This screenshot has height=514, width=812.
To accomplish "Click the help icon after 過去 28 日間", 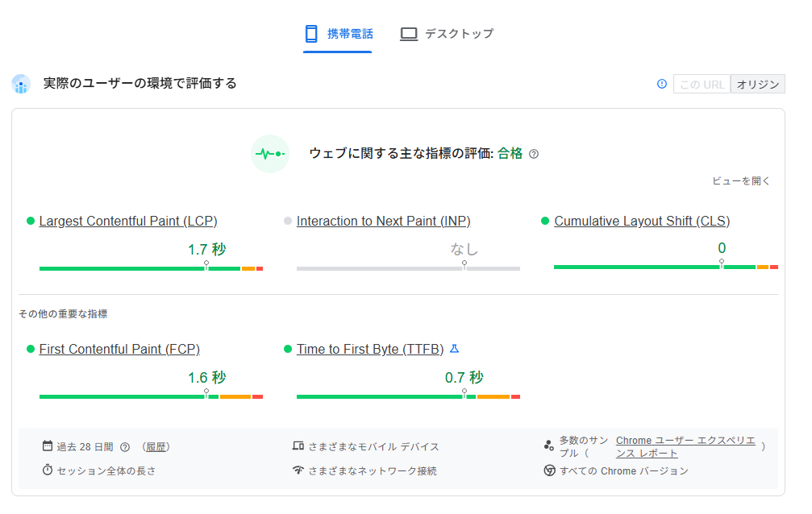I will (x=125, y=447).
